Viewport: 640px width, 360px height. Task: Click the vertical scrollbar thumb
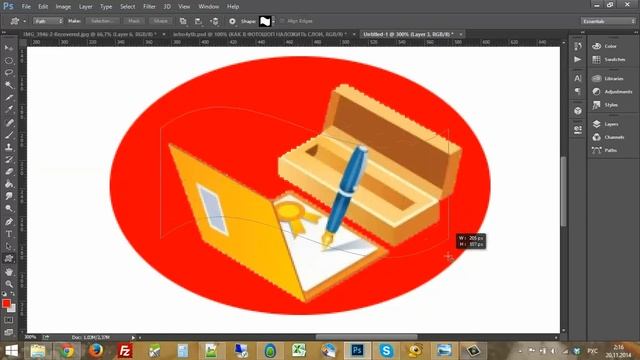pos(564,191)
